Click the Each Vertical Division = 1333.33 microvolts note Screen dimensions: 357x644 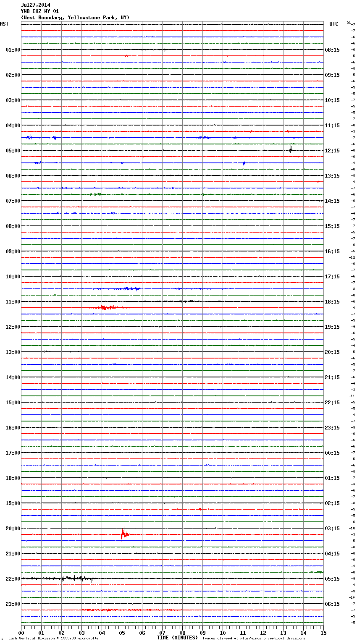pyautogui.click(x=53, y=639)
